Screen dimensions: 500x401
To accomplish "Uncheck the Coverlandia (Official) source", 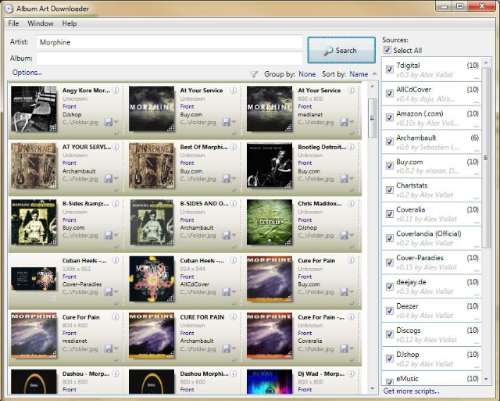I will tap(389, 238).
